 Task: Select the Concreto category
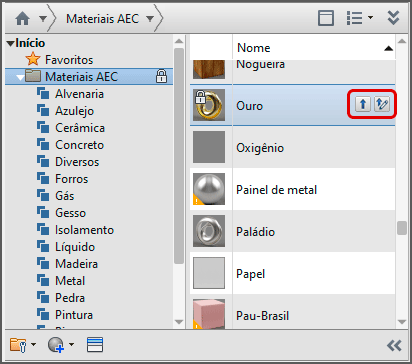[79, 145]
